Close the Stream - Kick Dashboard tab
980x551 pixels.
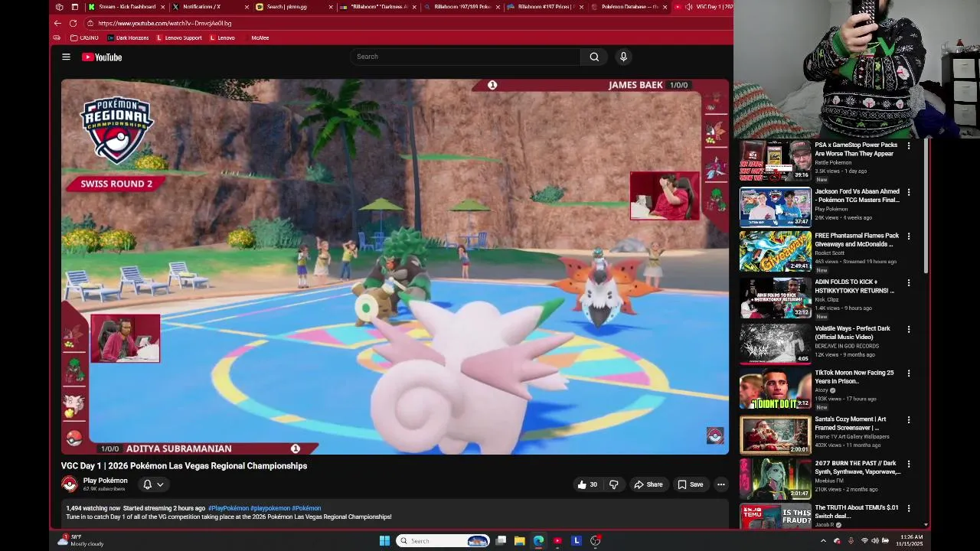[x=162, y=7]
